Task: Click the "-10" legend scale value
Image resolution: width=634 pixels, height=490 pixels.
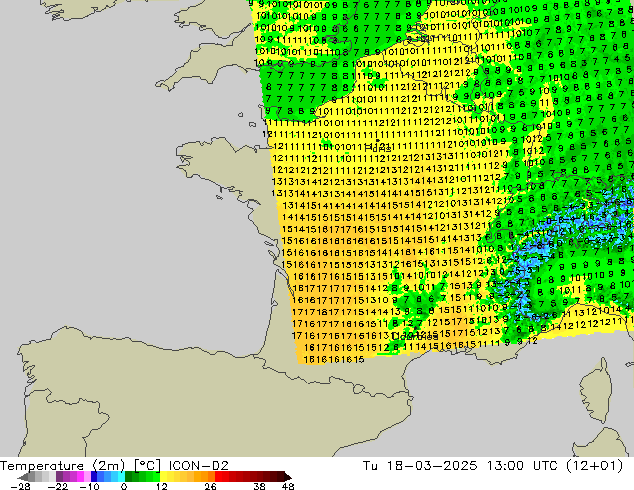Action: (x=89, y=486)
